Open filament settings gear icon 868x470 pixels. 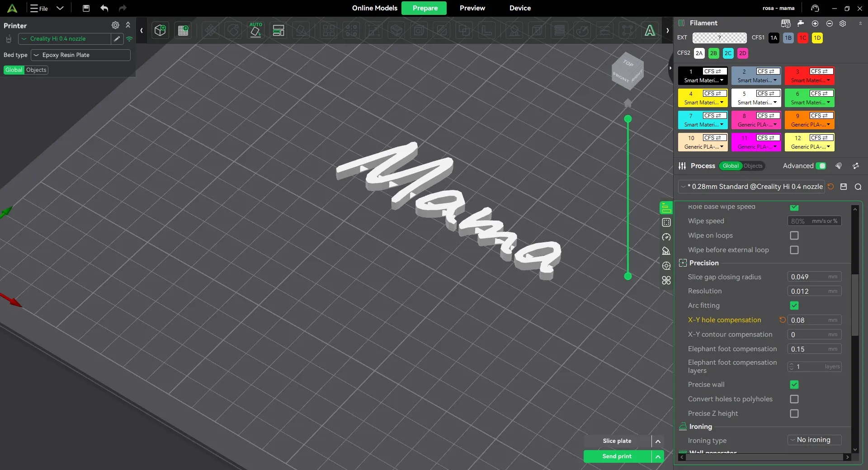[x=843, y=23]
